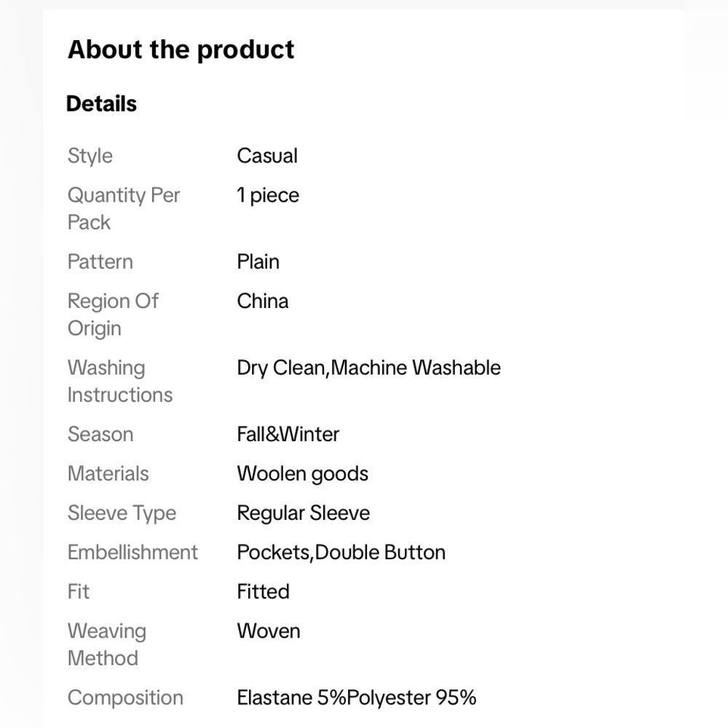
Task: Click the "Weaving Method" label
Action: (x=107, y=644)
